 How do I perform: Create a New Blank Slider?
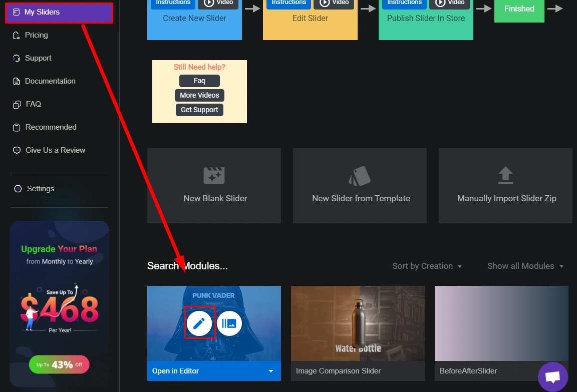click(x=214, y=186)
